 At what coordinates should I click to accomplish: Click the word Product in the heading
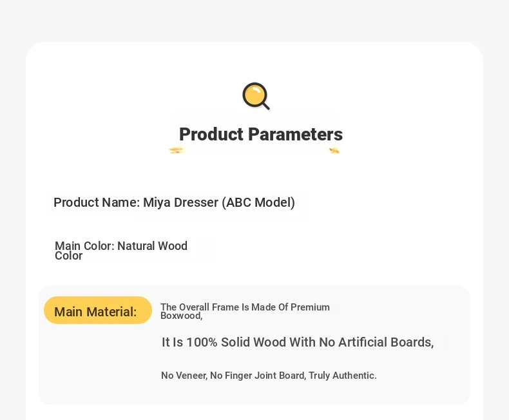pyautogui.click(x=211, y=134)
